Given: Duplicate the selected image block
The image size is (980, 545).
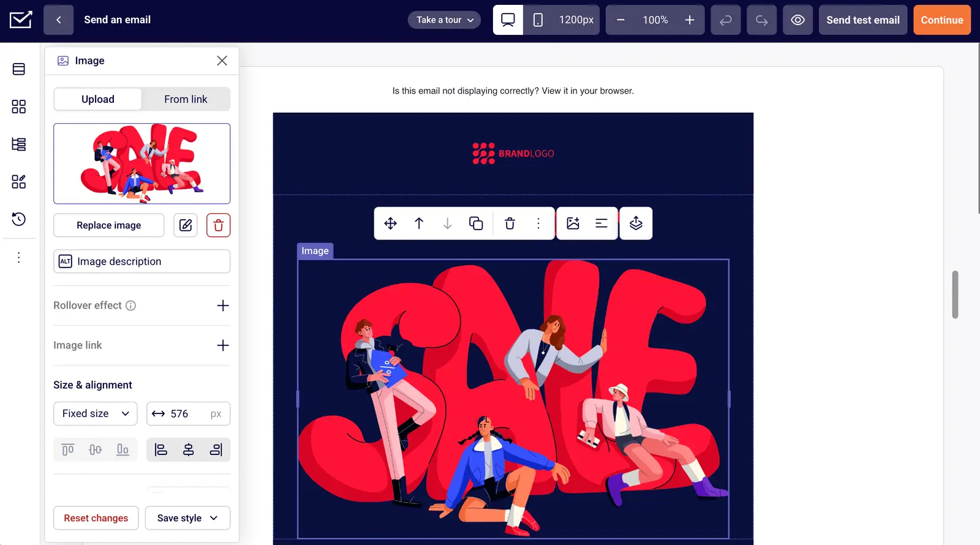Looking at the screenshot, I should [x=476, y=224].
